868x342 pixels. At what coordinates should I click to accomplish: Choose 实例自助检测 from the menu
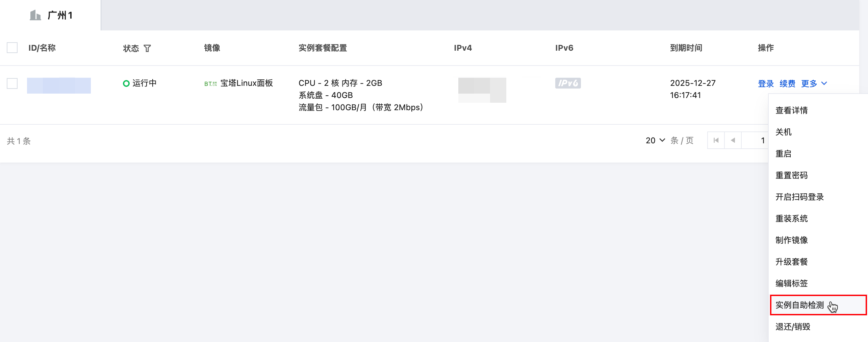tap(799, 305)
